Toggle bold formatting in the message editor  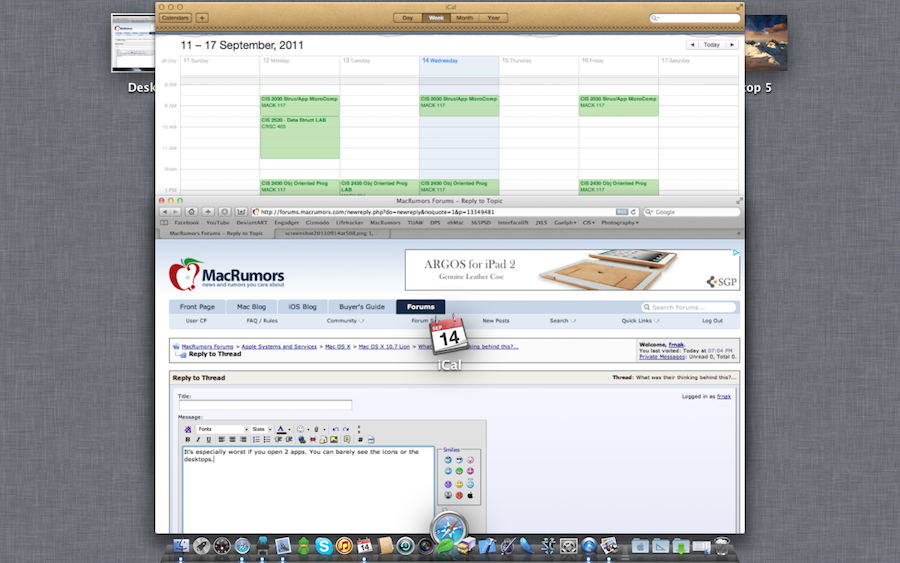pyautogui.click(x=187, y=440)
